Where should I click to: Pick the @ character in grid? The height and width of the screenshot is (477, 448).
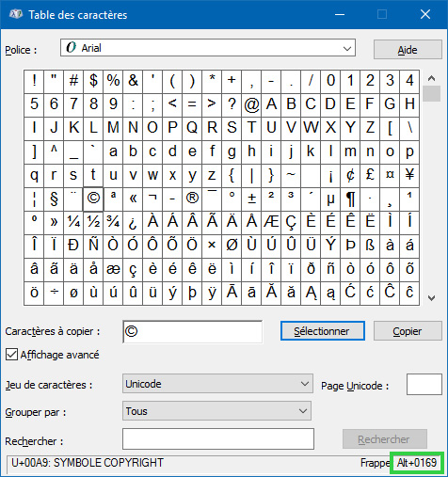(x=251, y=104)
